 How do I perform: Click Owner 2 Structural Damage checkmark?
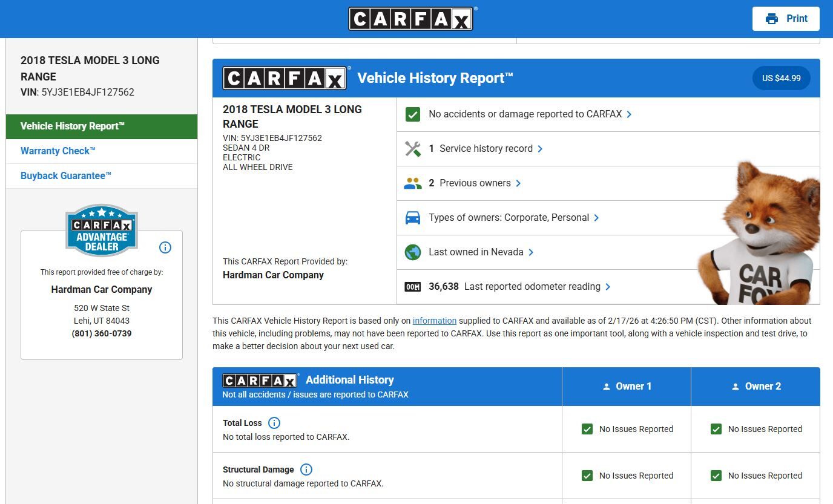(716, 476)
